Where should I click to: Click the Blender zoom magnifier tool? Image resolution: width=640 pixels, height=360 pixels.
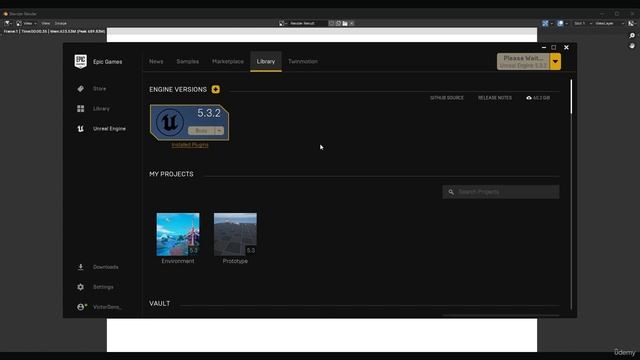coord(632,36)
